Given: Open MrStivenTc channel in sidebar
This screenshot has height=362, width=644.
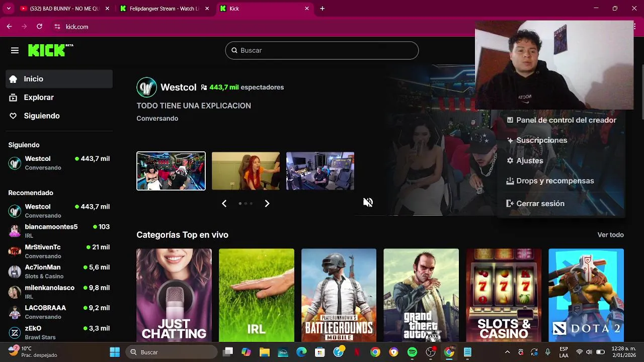Looking at the screenshot, I should pos(59,251).
